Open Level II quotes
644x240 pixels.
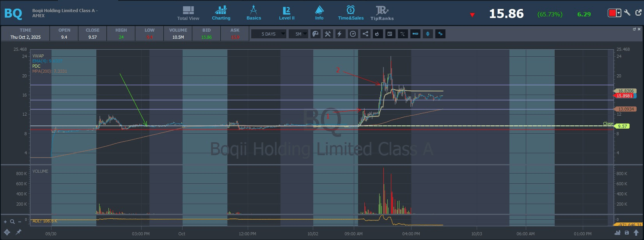click(x=287, y=13)
